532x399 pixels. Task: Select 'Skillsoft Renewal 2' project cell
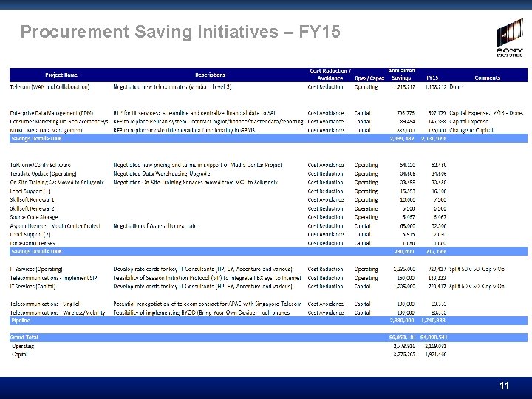(x=33, y=208)
